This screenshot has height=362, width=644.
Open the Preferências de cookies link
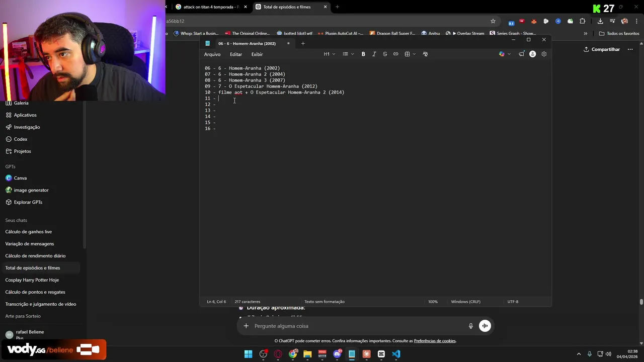pos(435,341)
